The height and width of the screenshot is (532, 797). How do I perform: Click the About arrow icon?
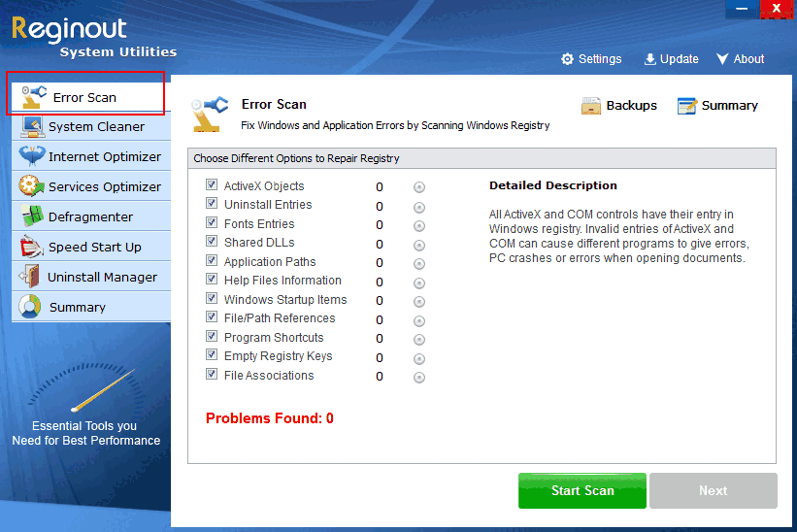pyautogui.click(x=722, y=59)
